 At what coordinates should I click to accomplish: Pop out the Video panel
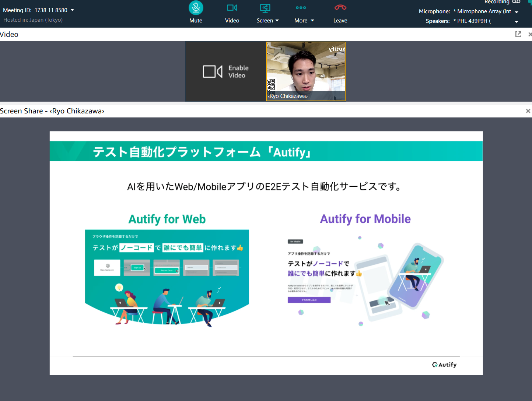[x=518, y=34]
